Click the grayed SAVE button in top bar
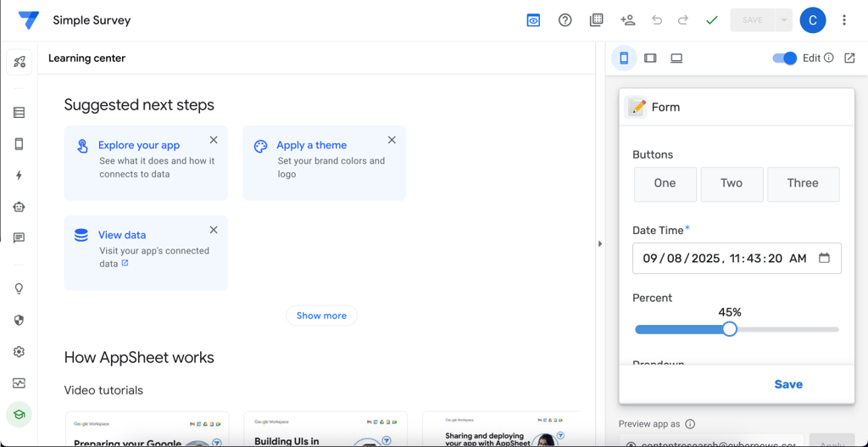Viewport: 868px width, 447px height. click(x=753, y=20)
